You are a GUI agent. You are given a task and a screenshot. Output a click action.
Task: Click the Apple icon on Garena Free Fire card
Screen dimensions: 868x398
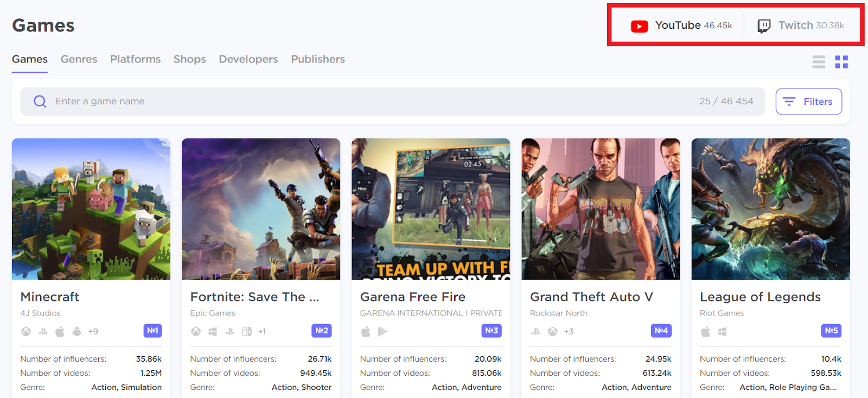coord(366,331)
